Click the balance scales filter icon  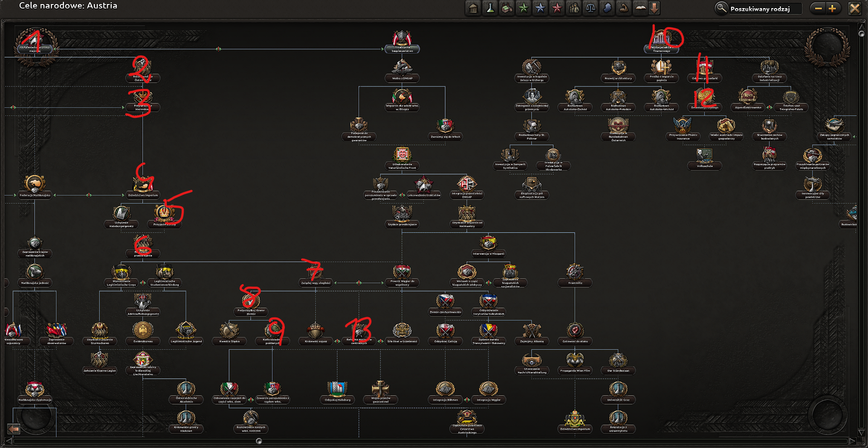click(x=590, y=8)
